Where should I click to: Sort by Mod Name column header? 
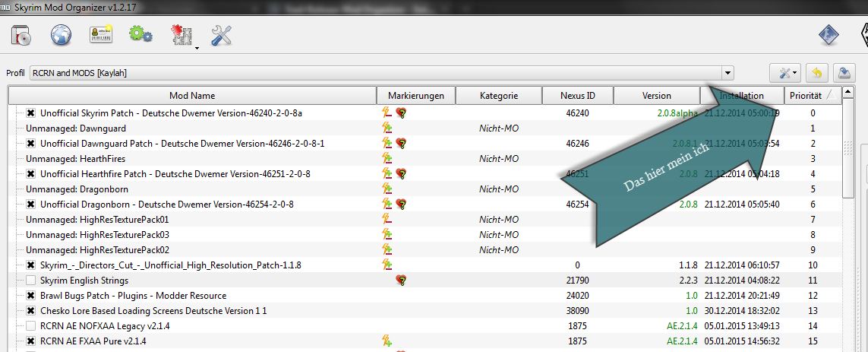[x=192, y=95]
